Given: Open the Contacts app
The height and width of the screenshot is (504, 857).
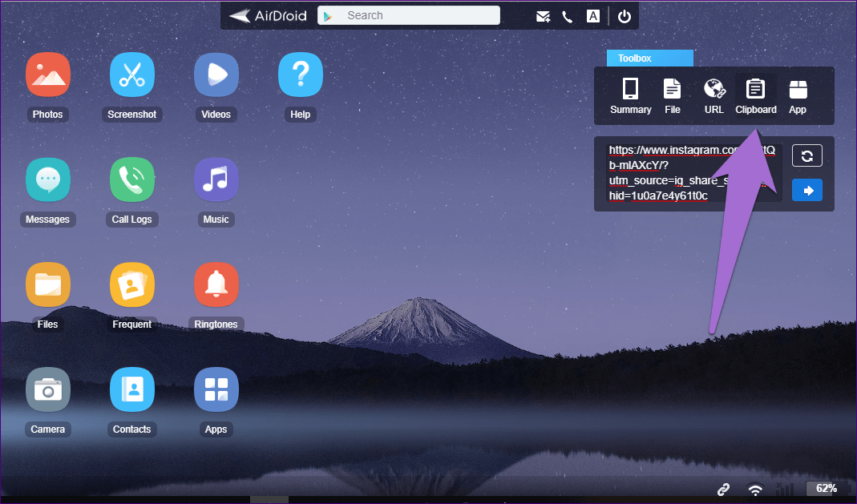Looking at the screenshot, I should 131,389.
